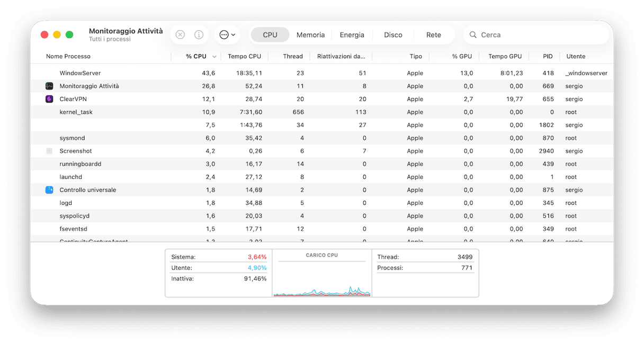Click the 43,6 CPU value of WindowServer
This screenshot has width=644, height=345.
pyautogui.click(x=209, y=73)
